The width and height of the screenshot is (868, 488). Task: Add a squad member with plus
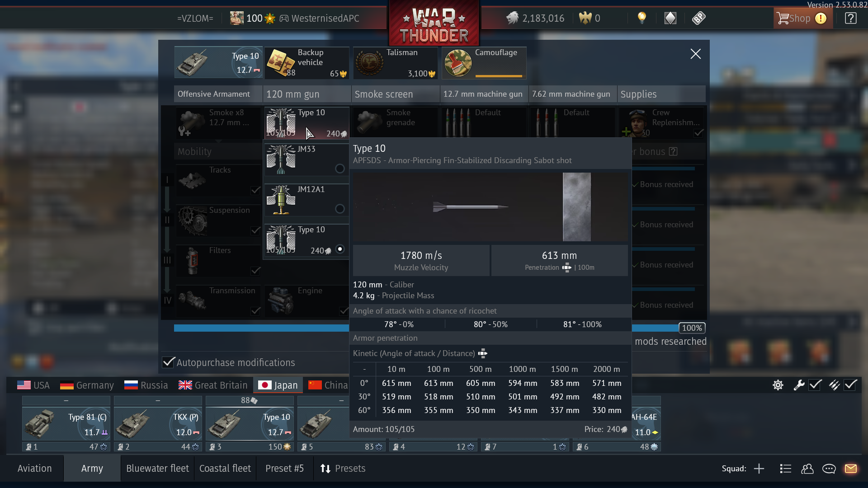pos(759,469)
